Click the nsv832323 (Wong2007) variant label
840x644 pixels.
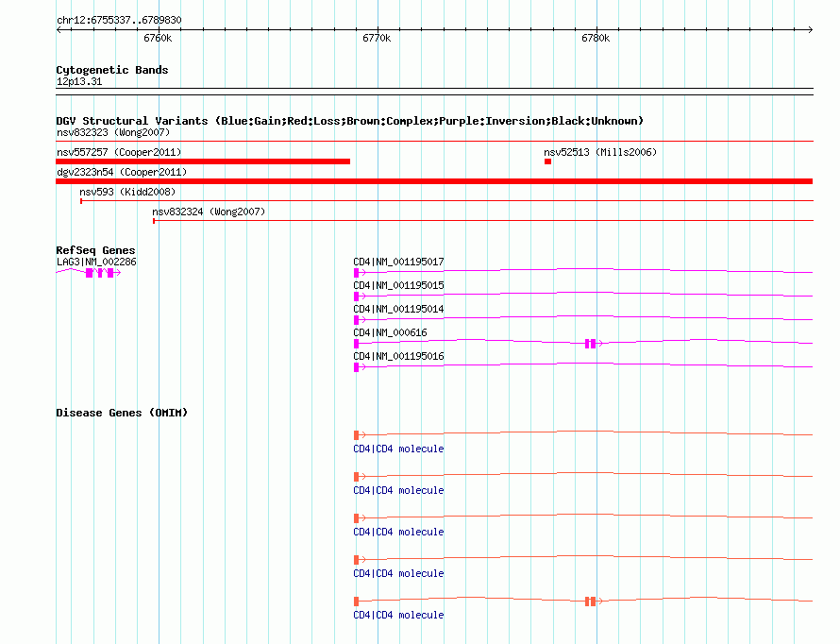(113, 132)
